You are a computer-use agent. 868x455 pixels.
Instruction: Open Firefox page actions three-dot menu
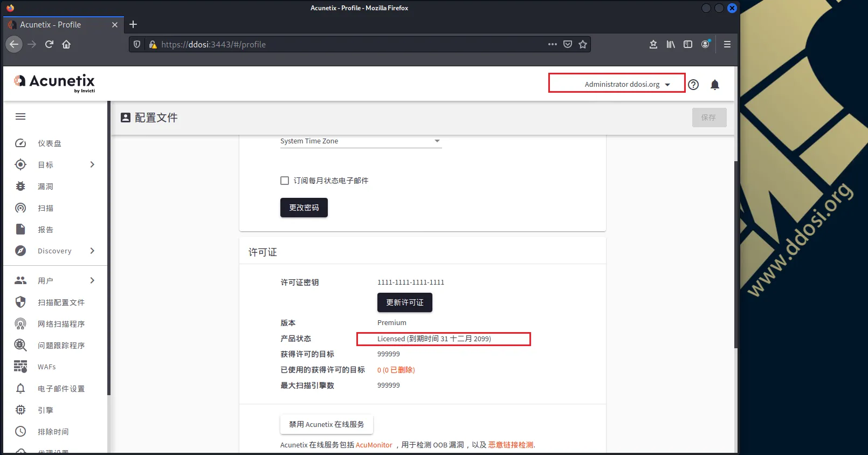point(553,44)
